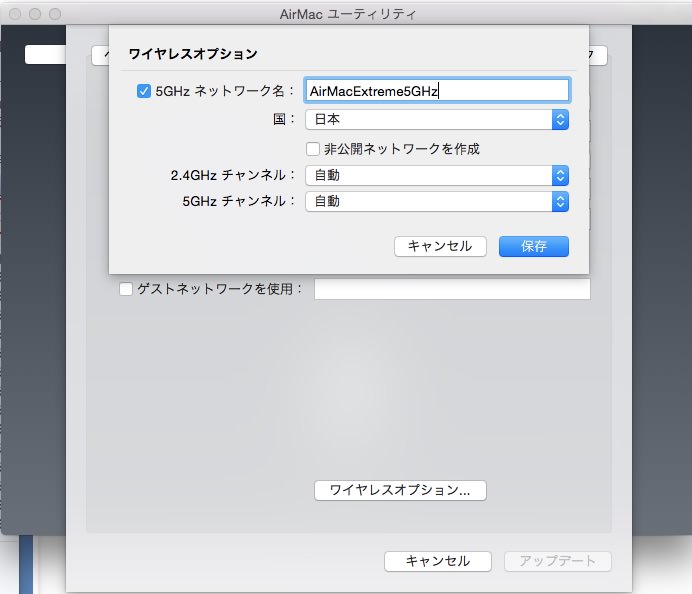Uncheck the 5GHz ネットワーク名 checkbox

click(x=144, y=91)
